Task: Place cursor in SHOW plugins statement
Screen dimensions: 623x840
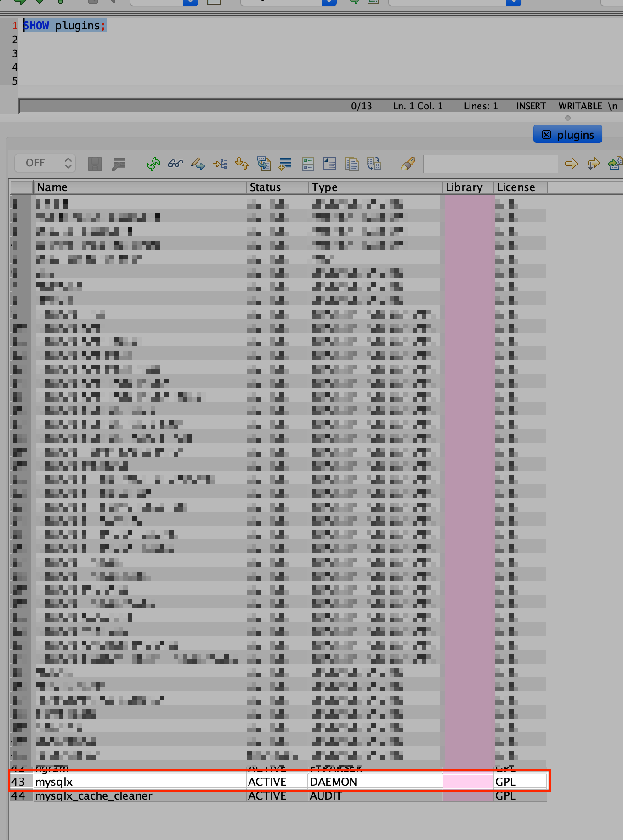Action: pos(64,26)
